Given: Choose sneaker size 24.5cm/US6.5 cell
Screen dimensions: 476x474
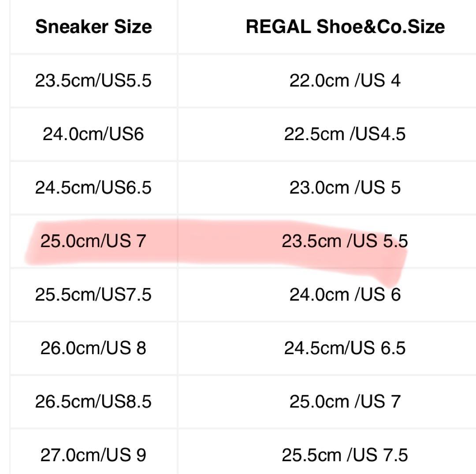Looking at the screenshot, I should point(93,188).
